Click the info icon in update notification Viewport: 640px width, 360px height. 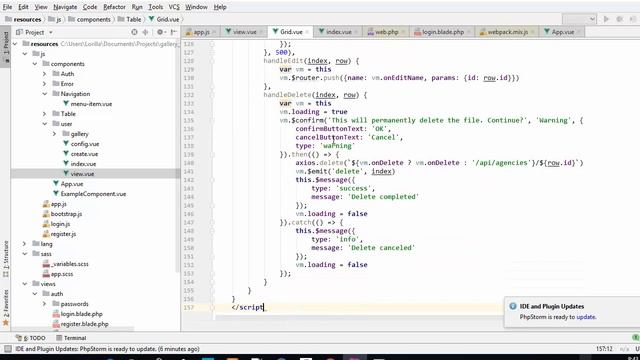coord(513,306)
